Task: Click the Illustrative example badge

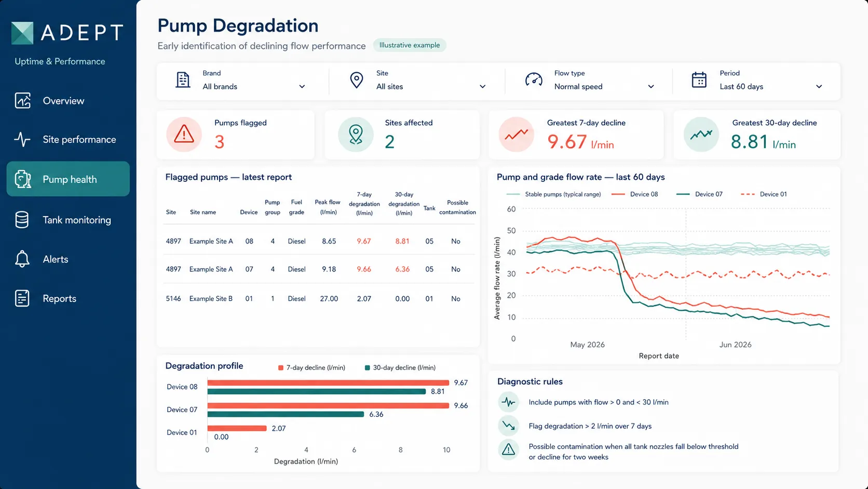Action: pyautogui.click(x=409, y=45)
